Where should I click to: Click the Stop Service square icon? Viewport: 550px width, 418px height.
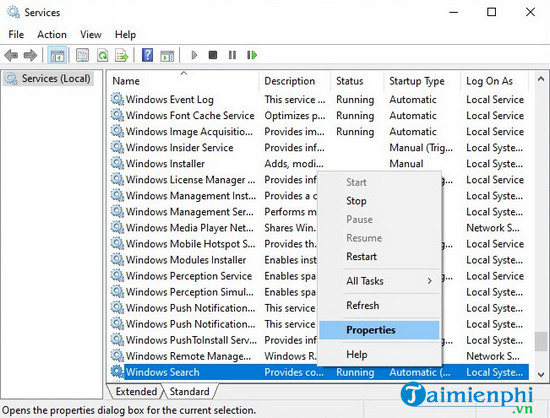tap(213, 55)
